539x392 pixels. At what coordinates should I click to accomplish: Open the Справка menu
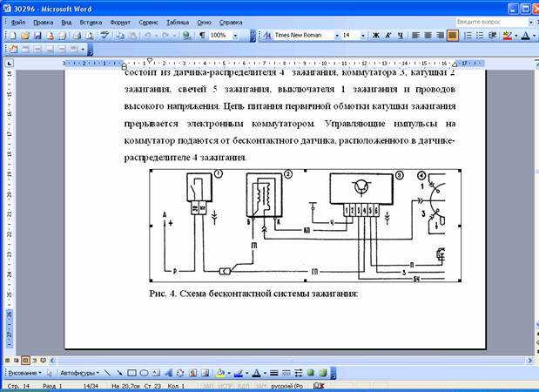231,23
